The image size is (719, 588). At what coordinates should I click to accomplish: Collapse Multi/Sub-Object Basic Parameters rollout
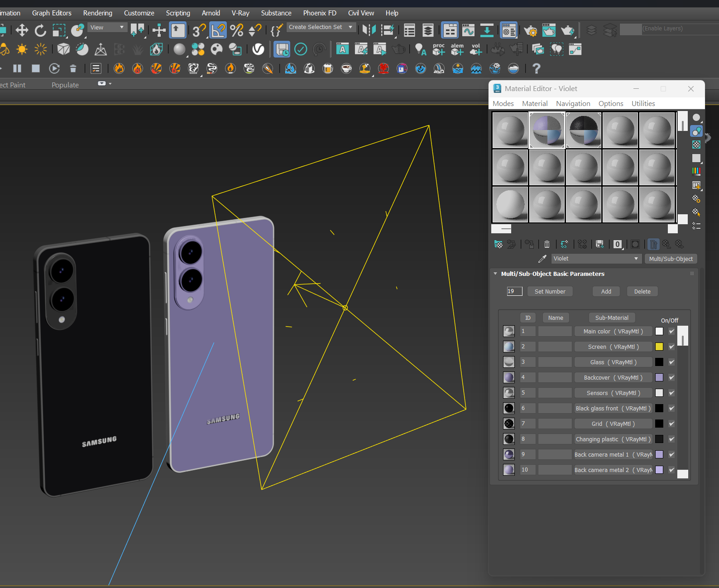[x=495, y=274]
